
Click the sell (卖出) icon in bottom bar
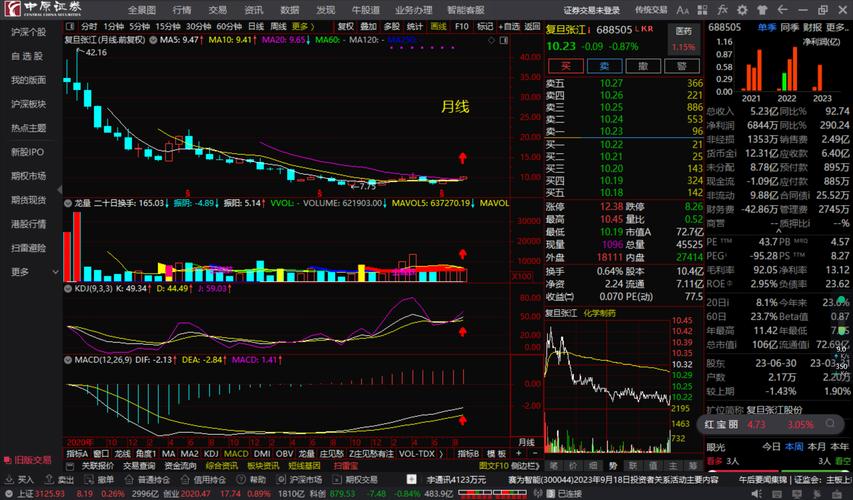coord(49,479)
